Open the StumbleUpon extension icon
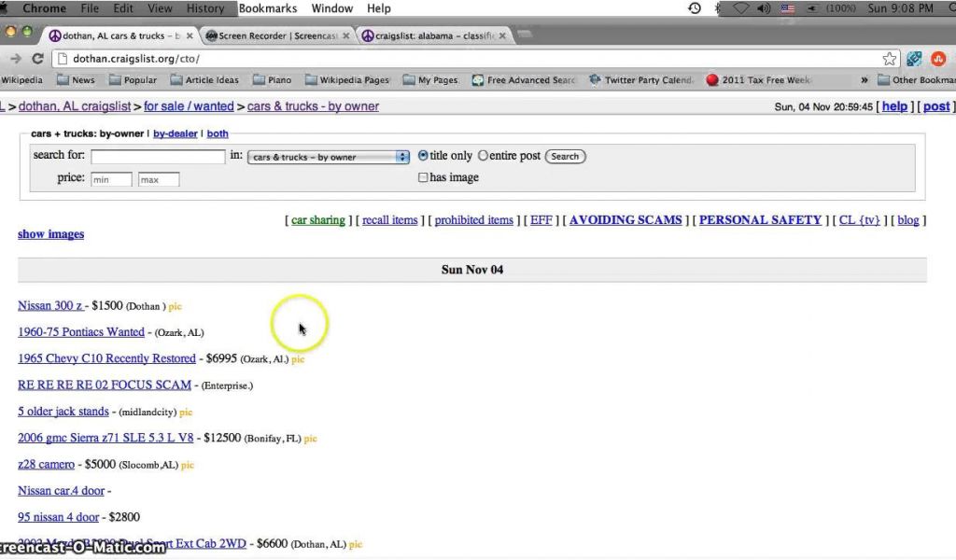 click(938, 59)
